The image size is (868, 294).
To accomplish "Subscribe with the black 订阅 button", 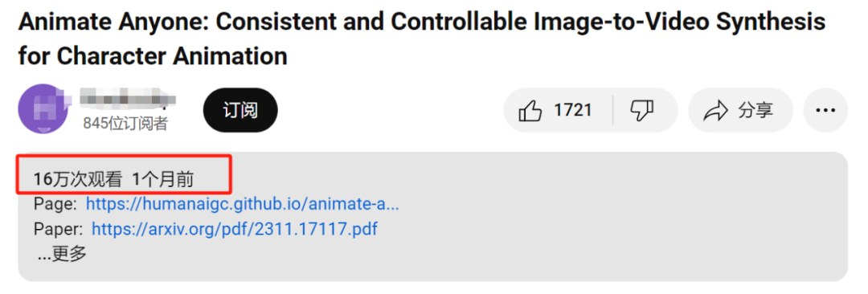I will tap(240, 109).
